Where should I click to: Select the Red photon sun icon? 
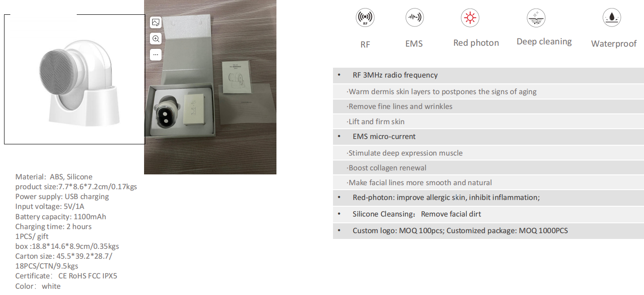click(470, 18)
